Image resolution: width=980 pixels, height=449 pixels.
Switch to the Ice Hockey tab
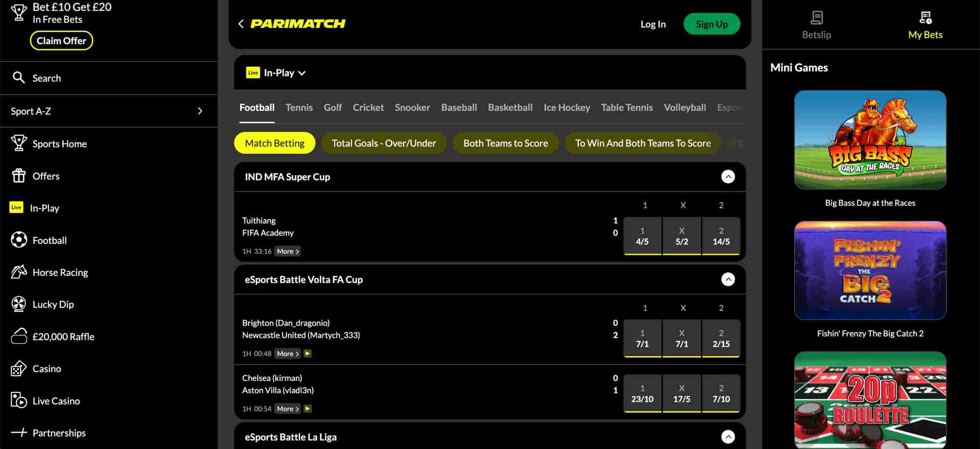[567, 108]
